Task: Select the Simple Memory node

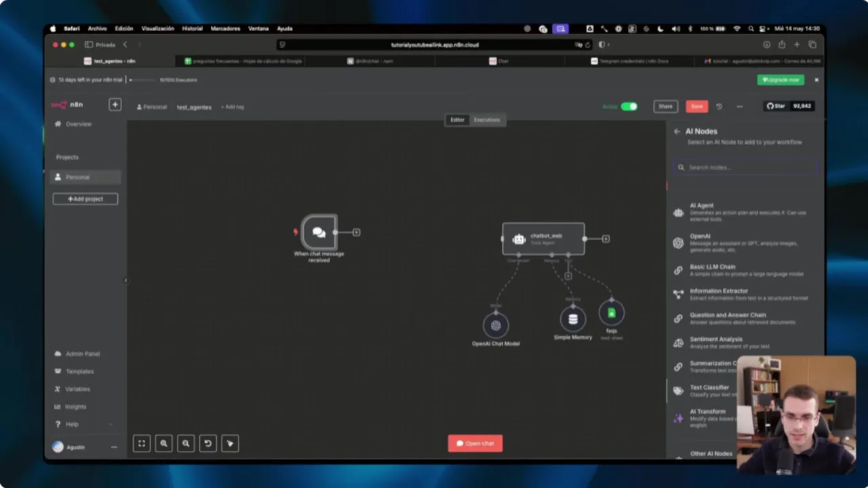Action: [573, 319]
